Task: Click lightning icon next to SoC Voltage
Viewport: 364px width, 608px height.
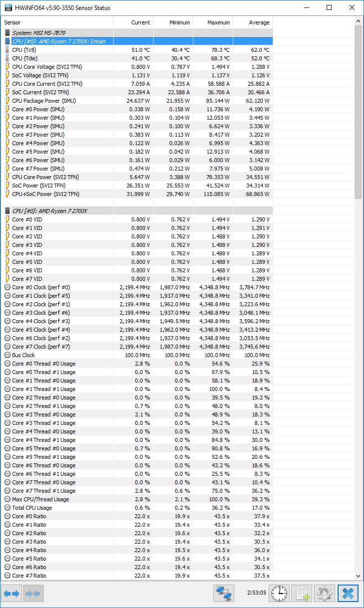Action: pyautogui.click(x=7, y=75)
